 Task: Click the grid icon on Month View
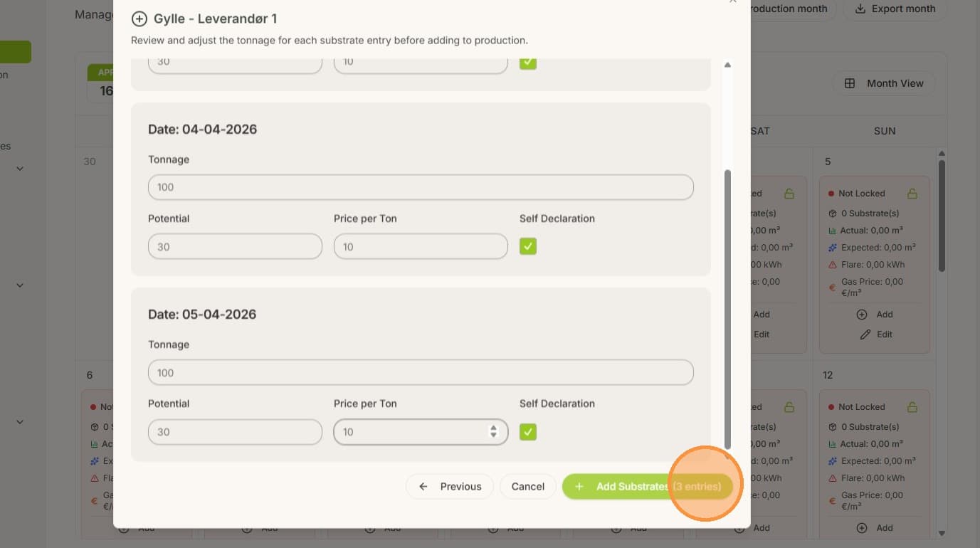click(x=850, y=83)
